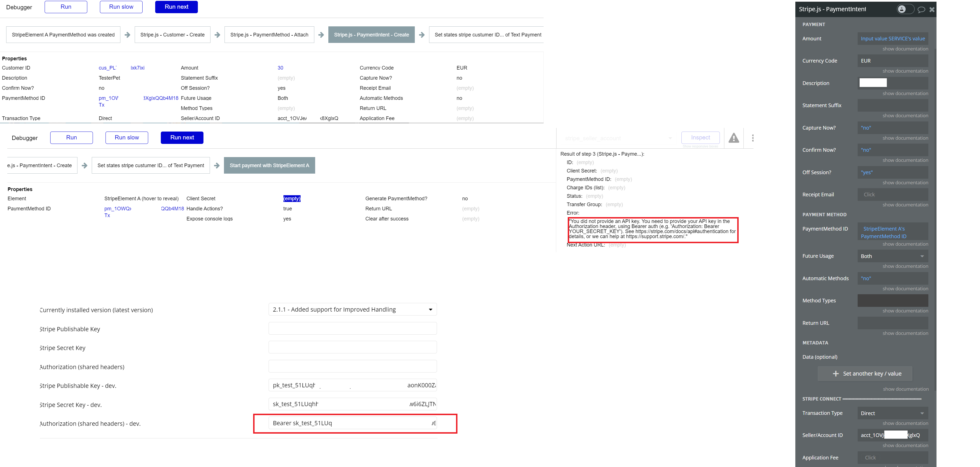
Task: Click the plus icon on Set another key / value
Action: (836, 373)
